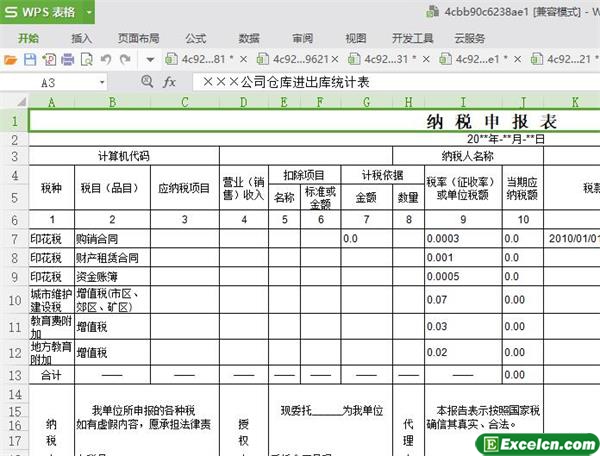Select column G header

tap(367, 102)
